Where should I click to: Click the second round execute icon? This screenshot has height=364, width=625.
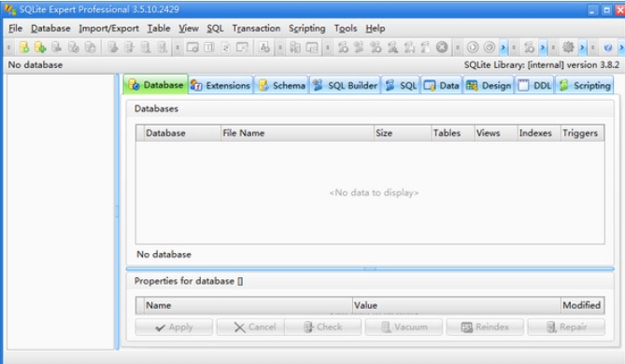tap(490, 48)
